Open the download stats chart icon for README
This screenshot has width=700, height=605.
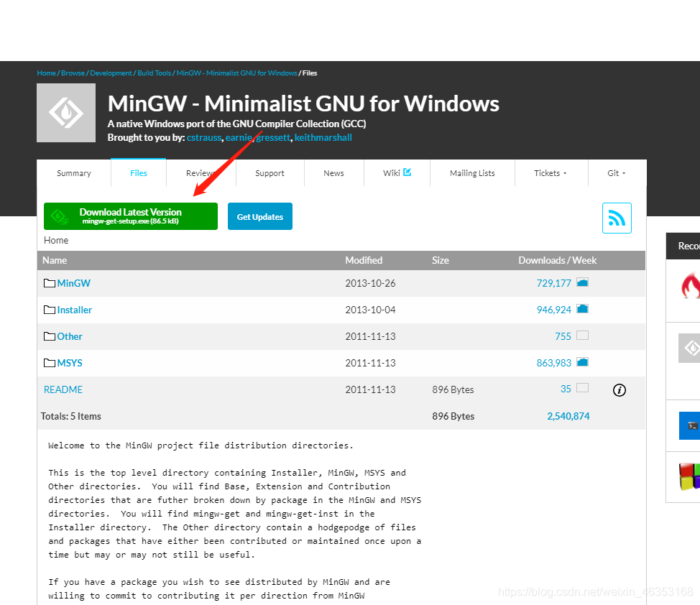pyautogui.click(x=582, y=388)
